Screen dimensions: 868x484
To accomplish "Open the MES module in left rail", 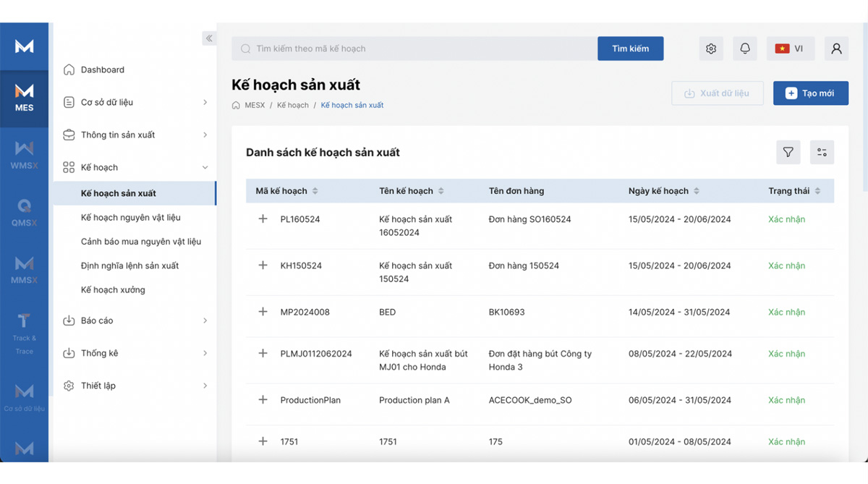I will (x=24, y=98).
